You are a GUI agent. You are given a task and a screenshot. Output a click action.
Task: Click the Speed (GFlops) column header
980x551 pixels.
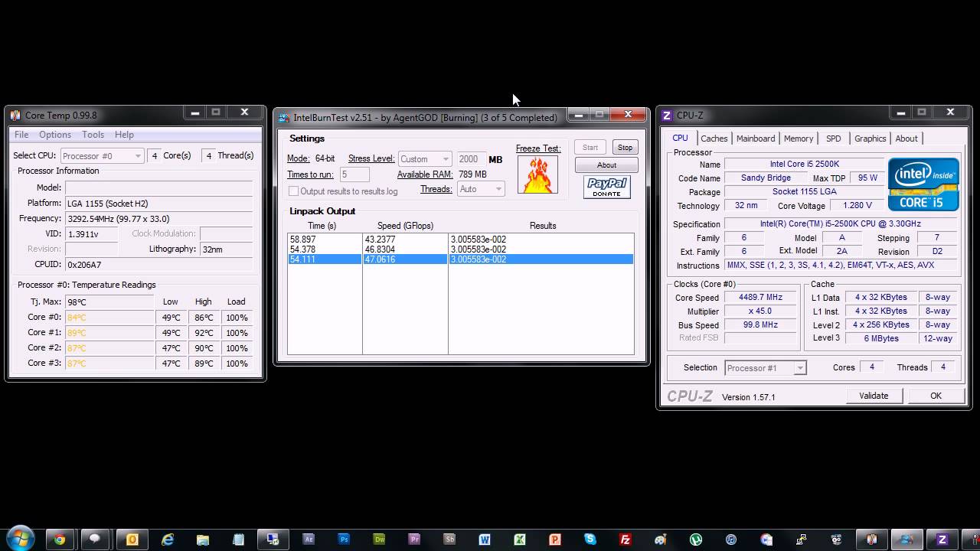[405, 226]
